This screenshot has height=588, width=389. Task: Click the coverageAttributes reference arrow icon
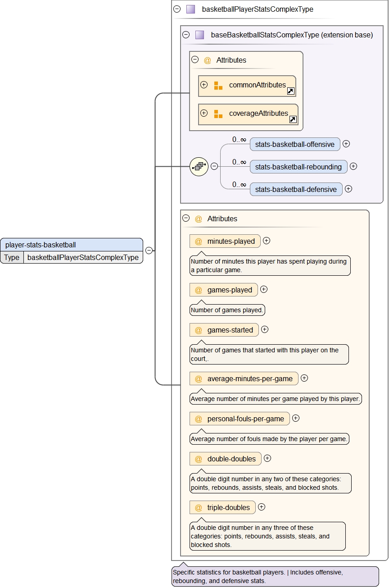tap(293, 119)
